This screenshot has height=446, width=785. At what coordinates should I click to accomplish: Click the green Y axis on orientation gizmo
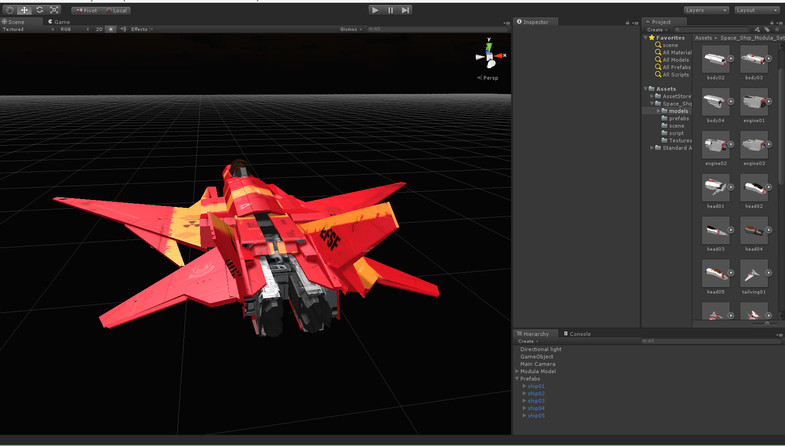pos(489,47)
